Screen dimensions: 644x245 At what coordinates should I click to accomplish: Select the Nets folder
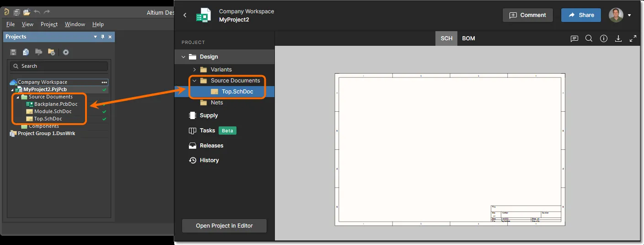[x=217, y=103]
